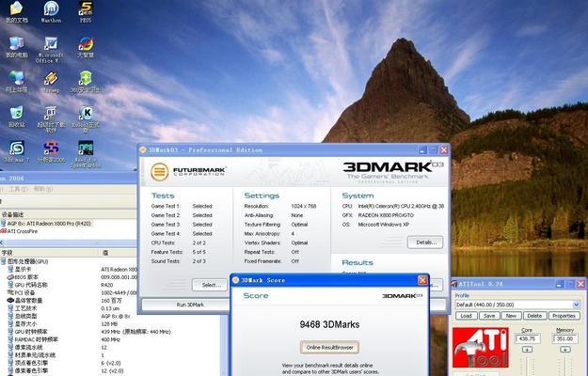Launch the Maxthon browser desktop icon
The height and width of the screenshot is (376, 588).
51,12
